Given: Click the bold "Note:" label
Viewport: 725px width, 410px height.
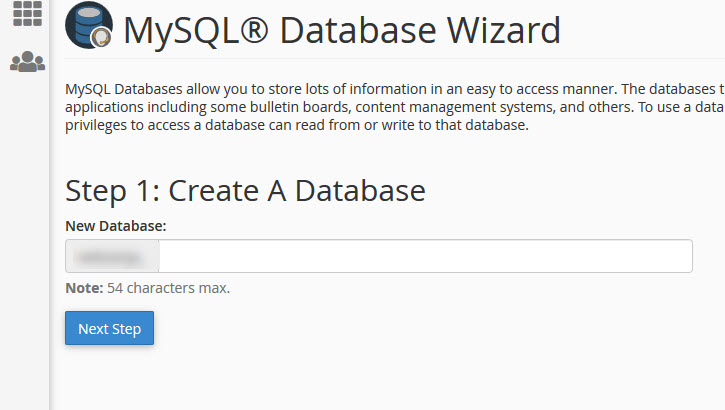Looking at the screenshot, I should tap(84, 288).
